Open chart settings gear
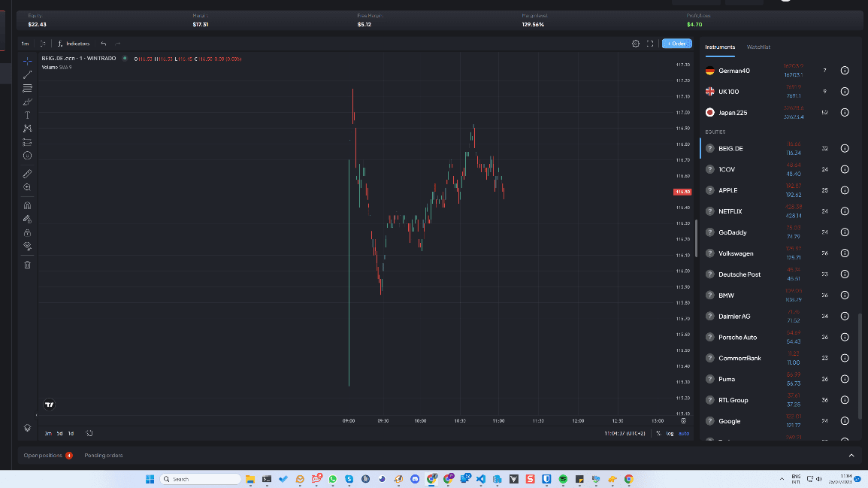The width and height of the screenshot is (868, 488). [636, 44]
